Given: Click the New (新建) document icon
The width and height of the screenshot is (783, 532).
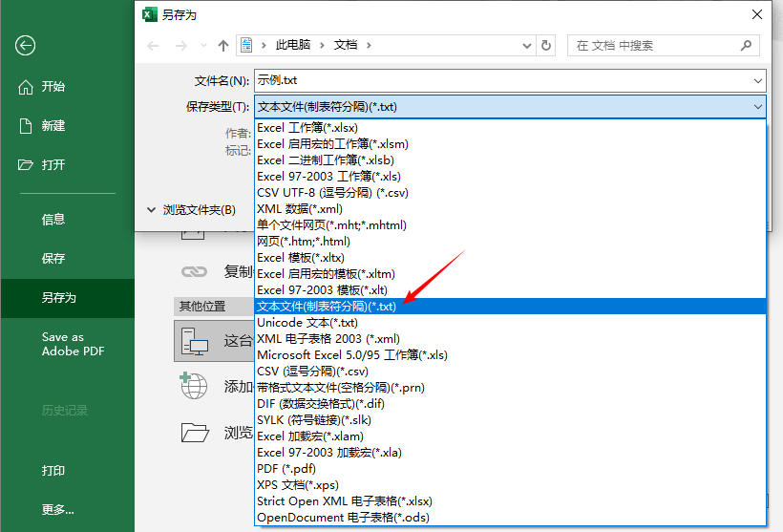Looking at the screenshot, I should 26,126.
